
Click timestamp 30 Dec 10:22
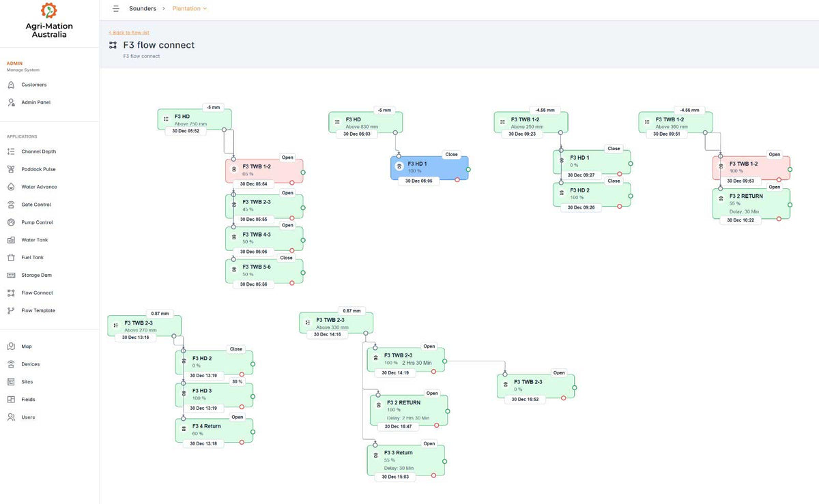(741, 220)
